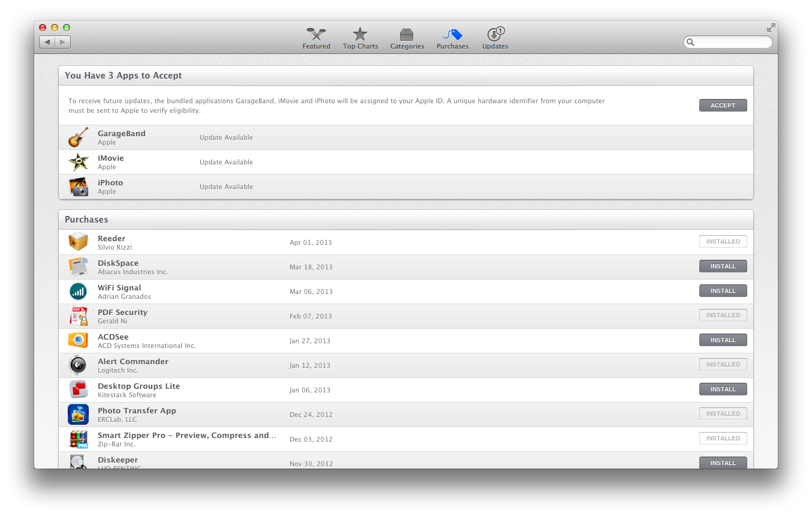Click the WiFi Signal app icon
The width and height of the screenshot is (812, 516).
pos(79,291)
